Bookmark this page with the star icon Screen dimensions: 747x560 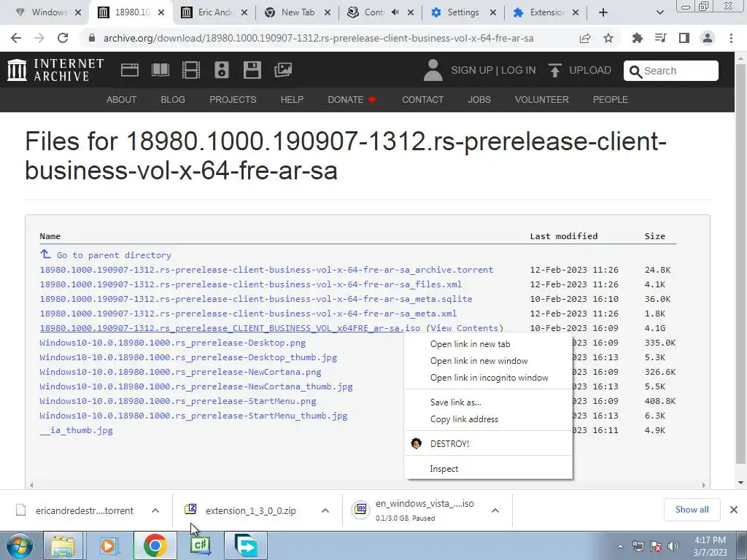608,38
